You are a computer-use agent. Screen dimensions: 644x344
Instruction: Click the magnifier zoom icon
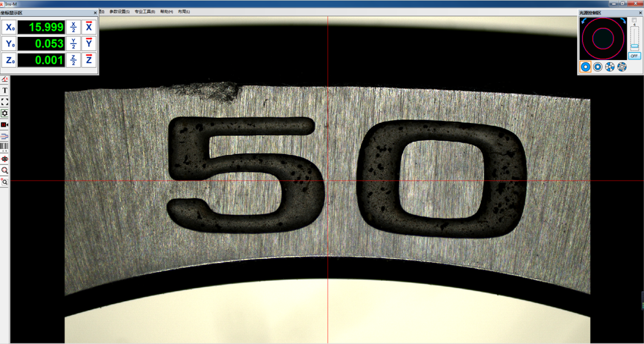pyautogui.click(x=5, y=170)
